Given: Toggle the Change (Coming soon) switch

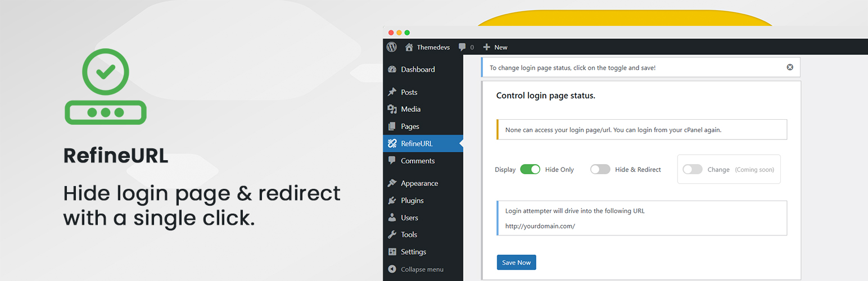Looking at the screenshot, I should (x=693, y=169).
